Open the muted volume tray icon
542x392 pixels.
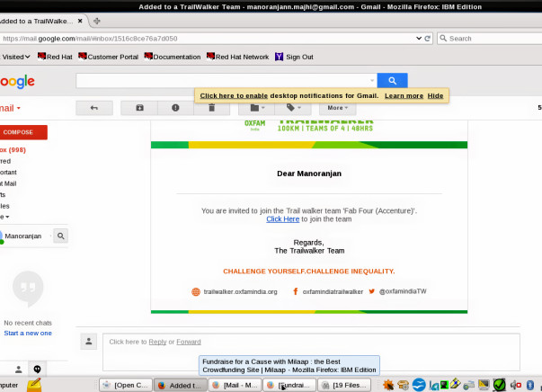click(515, 385)
